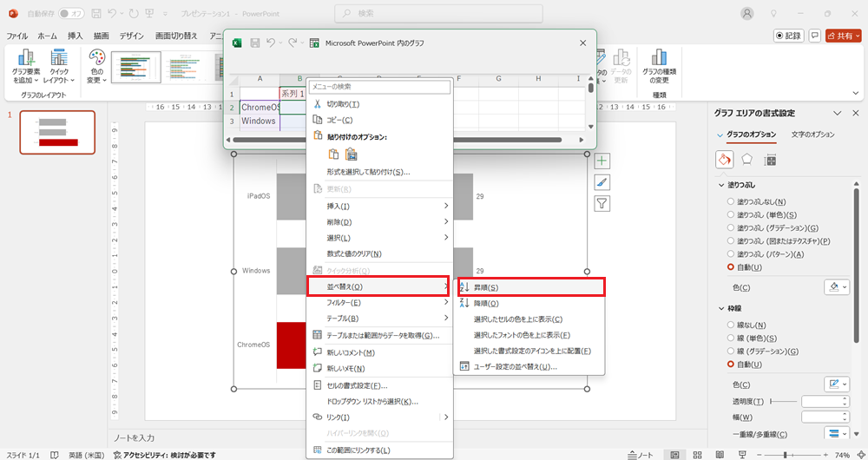Image resolution: width=868 pixels, height=460 pixels.
Task: Open 挿入(I) insert submenu
Action: [380, 206]
